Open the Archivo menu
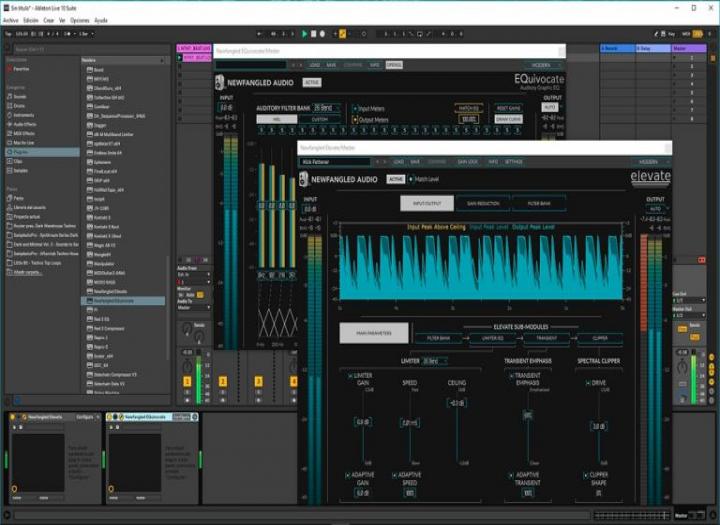The image size is (720, 525). point(11,21)
